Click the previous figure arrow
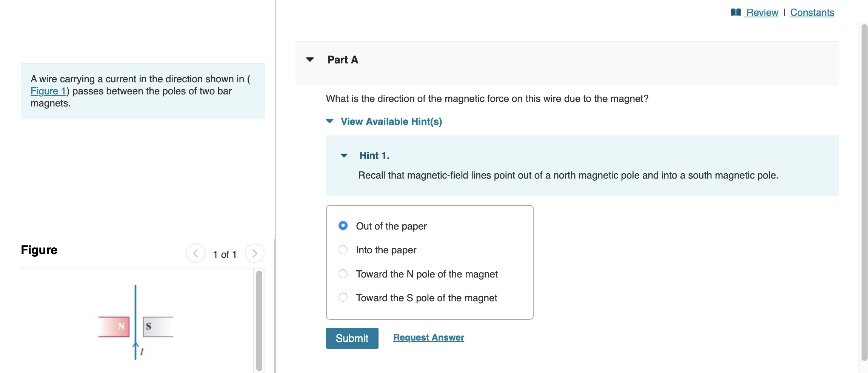This screenshot has width=868, height=373. click(196, 253)
